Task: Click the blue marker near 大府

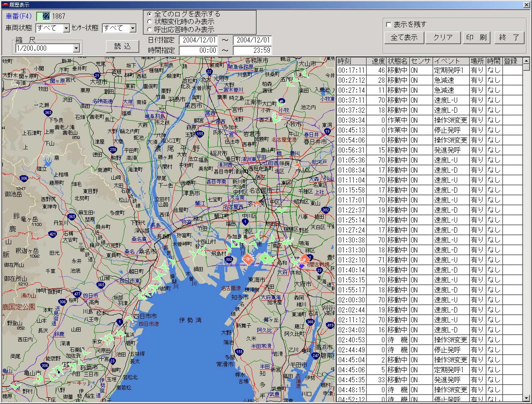Action: point(301,265)
